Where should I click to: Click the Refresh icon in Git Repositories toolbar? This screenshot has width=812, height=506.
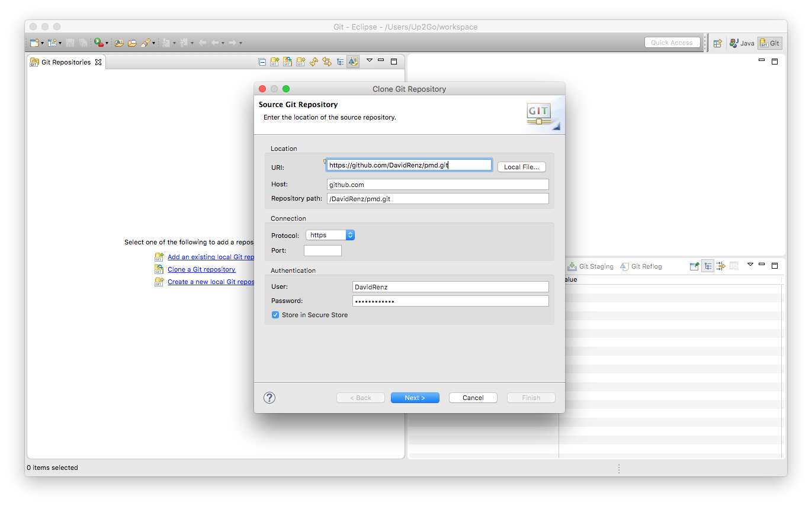click(314, 62)
